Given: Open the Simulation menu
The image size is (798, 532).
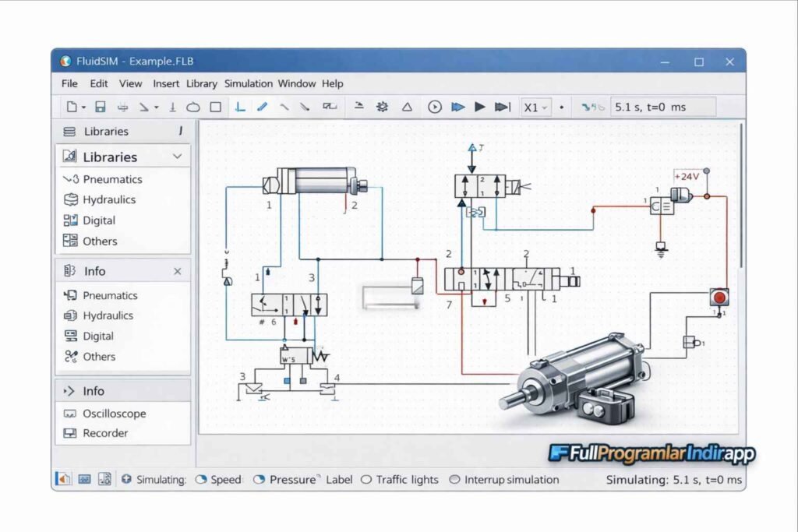Looking at the screenshot, I should coord(248,83).
